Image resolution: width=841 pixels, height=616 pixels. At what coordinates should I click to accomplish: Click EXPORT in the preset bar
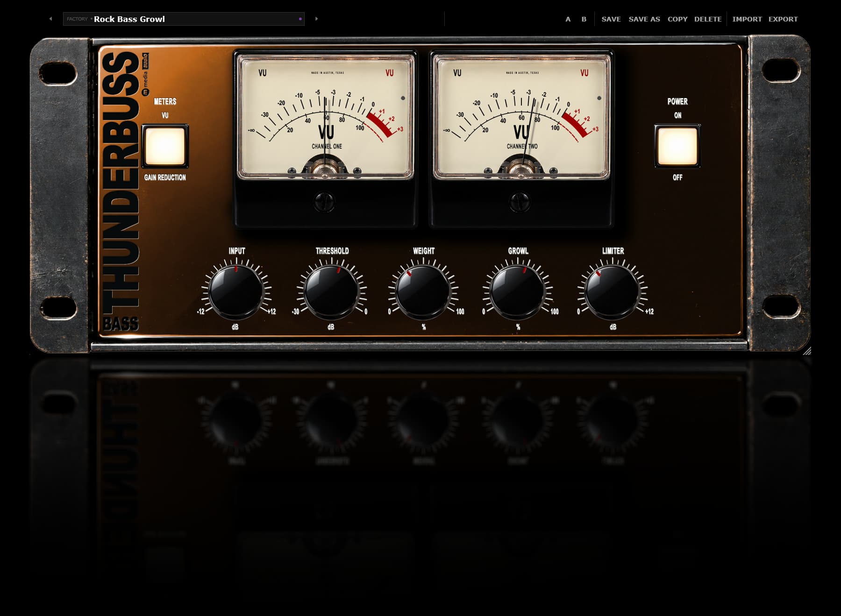[x=783, y=19]
